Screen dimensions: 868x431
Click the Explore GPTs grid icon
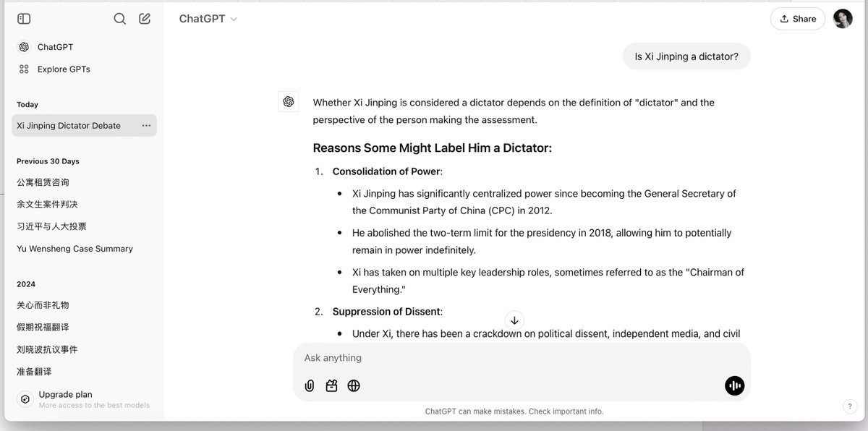24,69
